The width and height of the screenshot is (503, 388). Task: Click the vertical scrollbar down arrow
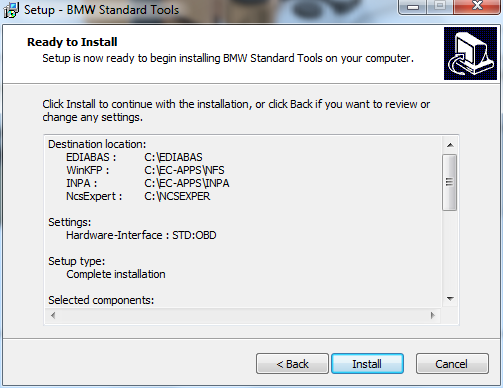(450, 299)
